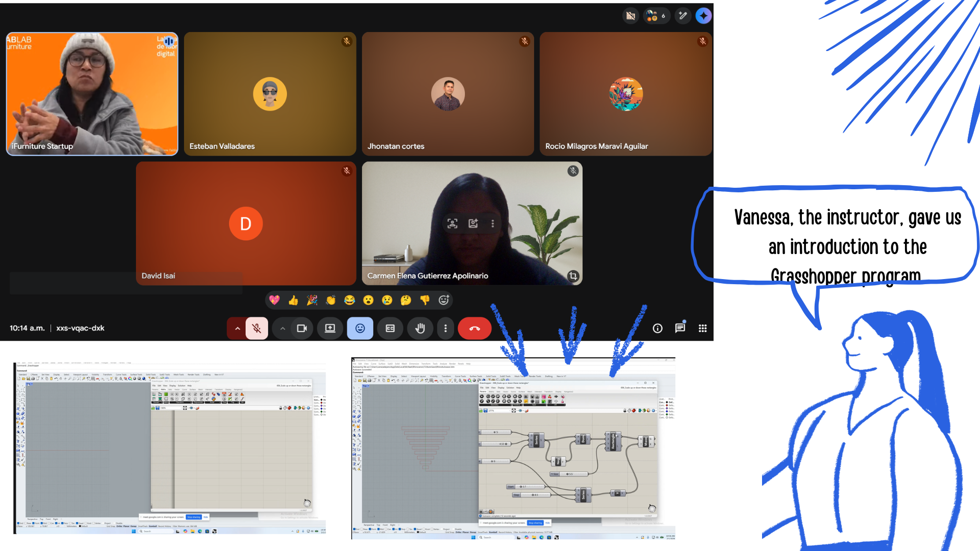Toggle closed captions
This screenshot has width=980, height=551.
pos(390,329)
